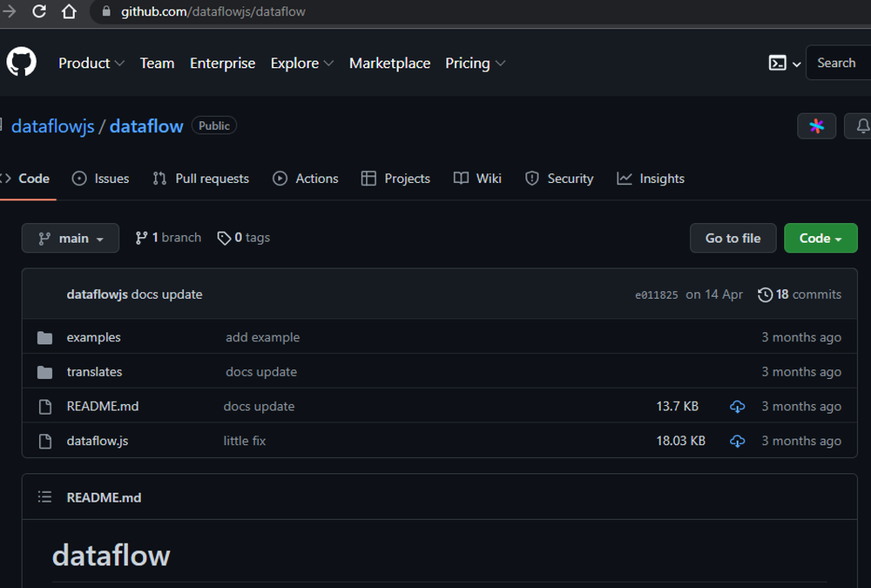Viewport: 871px width, 588px height.
Task: Open the Product dropdown menu
Action: tap(91, 64)
